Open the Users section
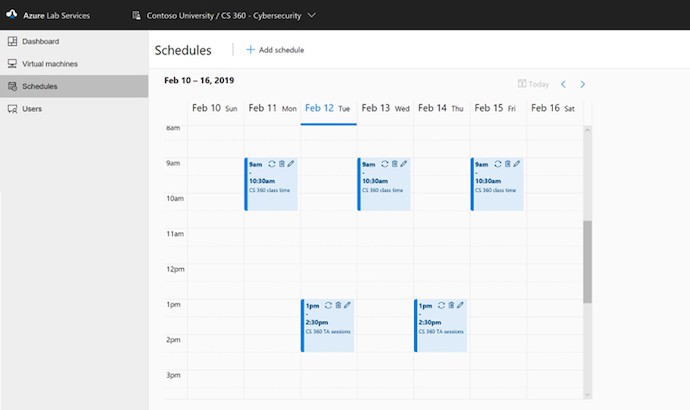690x410 pixels. point(32,108)
